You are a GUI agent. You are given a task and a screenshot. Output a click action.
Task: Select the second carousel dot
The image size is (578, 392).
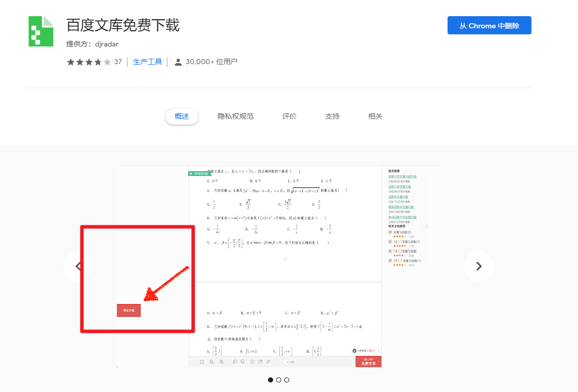click(279, 380)
